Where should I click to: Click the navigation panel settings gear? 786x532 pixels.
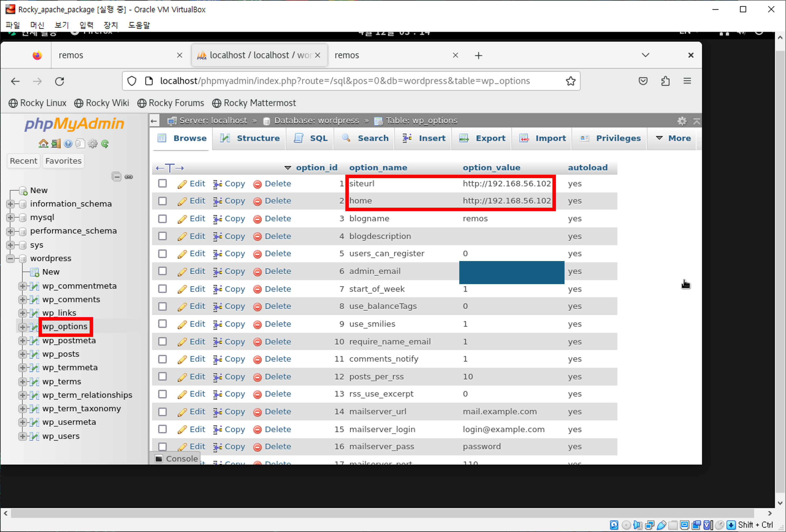92,144
